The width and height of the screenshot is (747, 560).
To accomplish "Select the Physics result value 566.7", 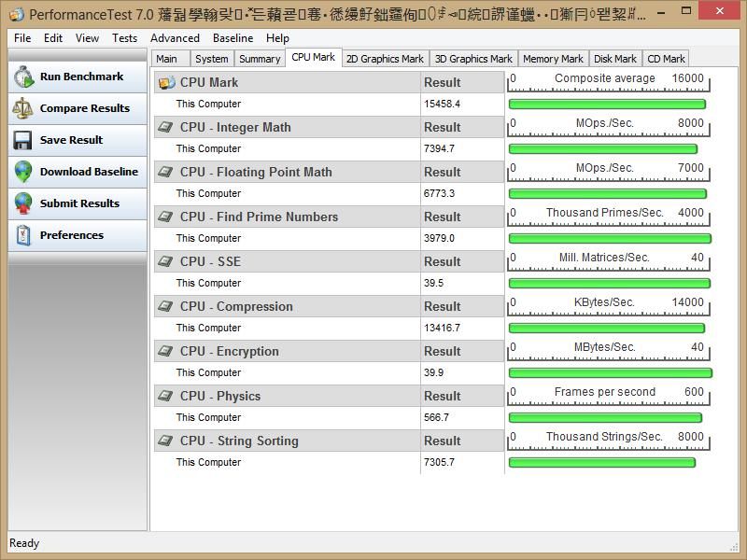I will click(436, 417).
